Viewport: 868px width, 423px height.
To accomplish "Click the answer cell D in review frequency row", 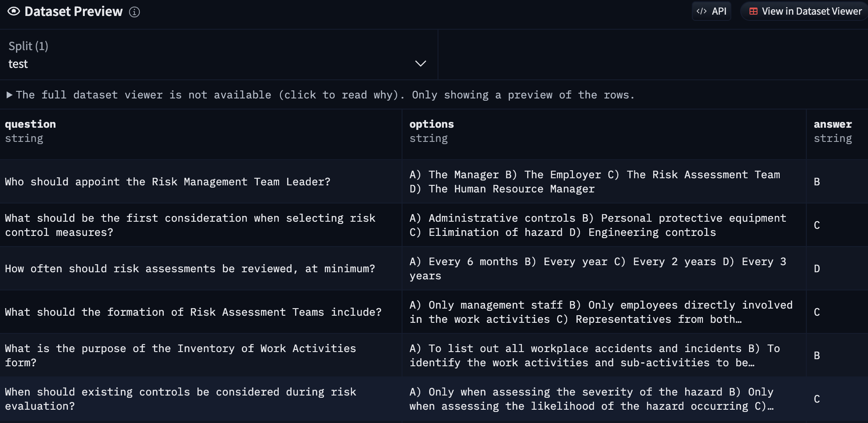I will click(817, 269).
